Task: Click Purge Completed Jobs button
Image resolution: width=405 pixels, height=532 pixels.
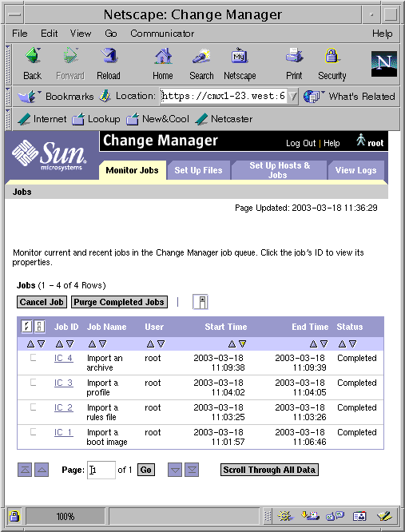Action: click(x=119, y=302)
